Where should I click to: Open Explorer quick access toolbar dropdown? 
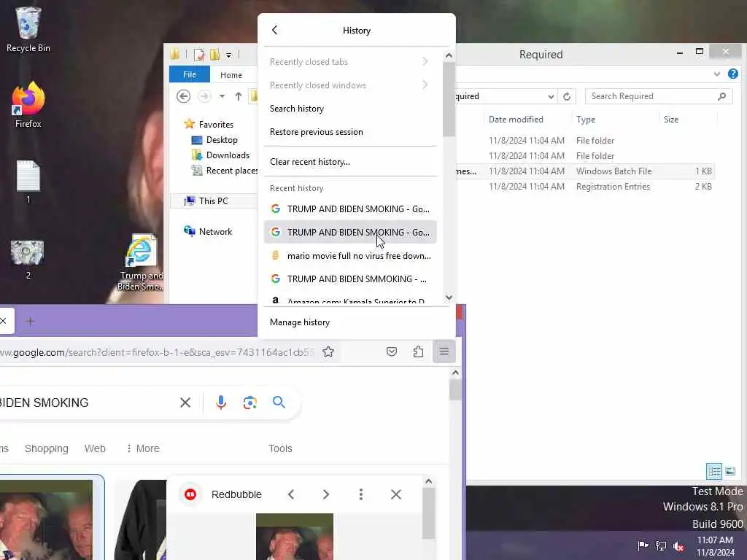coord(228,55)
